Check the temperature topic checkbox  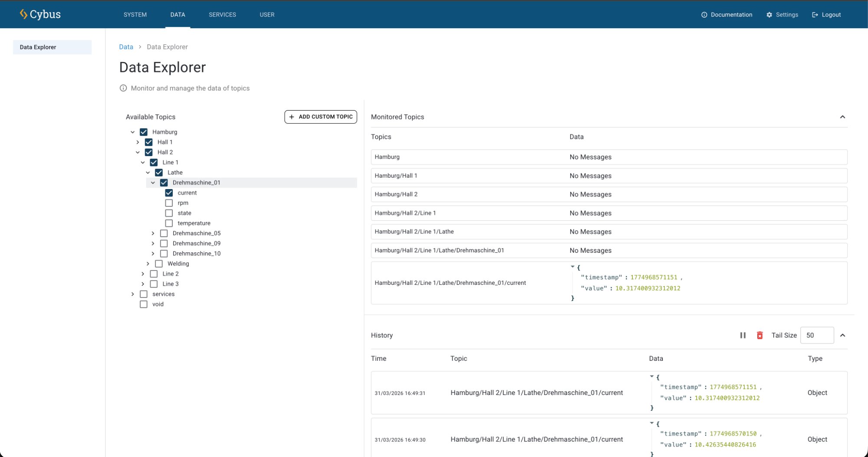(x=169, y=223)
